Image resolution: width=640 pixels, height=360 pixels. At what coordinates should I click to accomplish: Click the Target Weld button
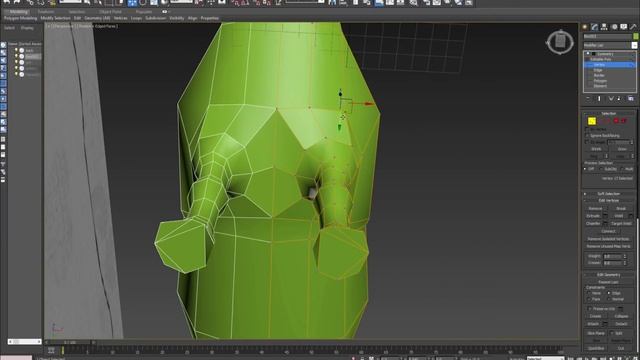coord(621,224)
